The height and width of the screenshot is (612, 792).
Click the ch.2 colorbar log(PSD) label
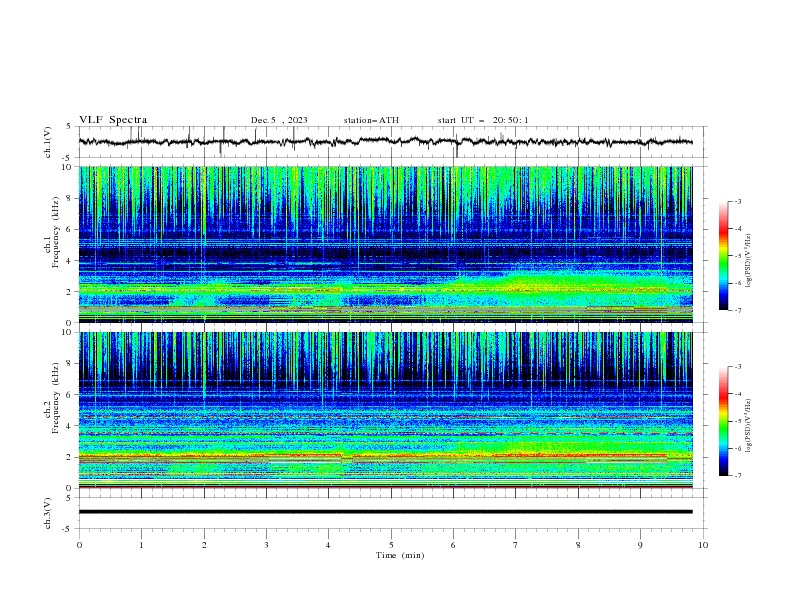click(x=748, y=425)
